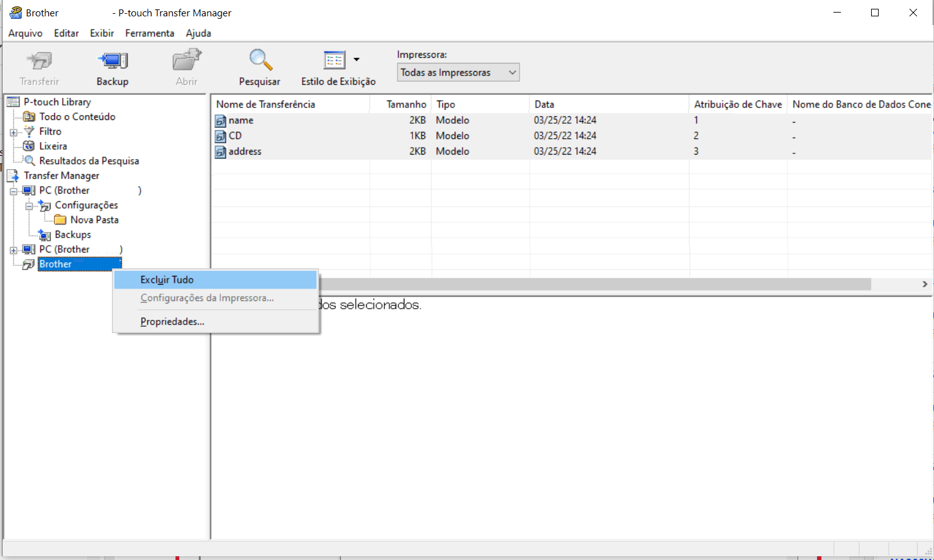Click the Backup toolbar icon
This screenshot has height=560, width=934.
click(113, 61)
